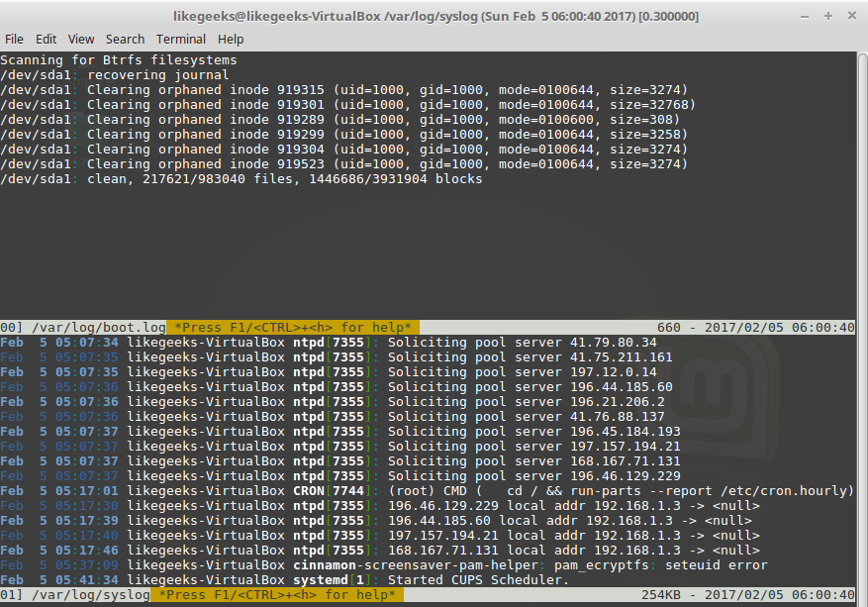
Task: Click the 'Started CUPS Scheduler' systemd line
Action: coord(284,580)
